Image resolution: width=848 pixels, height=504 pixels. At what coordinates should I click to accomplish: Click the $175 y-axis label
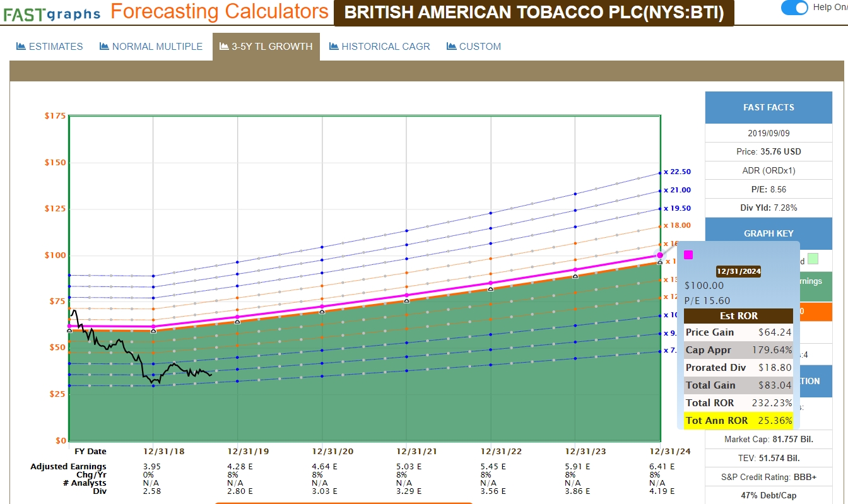click(55, 116)
